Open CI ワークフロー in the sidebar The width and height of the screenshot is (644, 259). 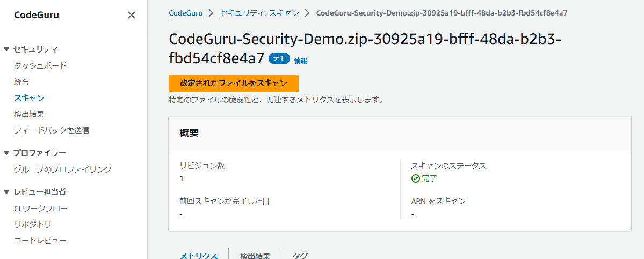pyautogui.click(x=41, y=208)
